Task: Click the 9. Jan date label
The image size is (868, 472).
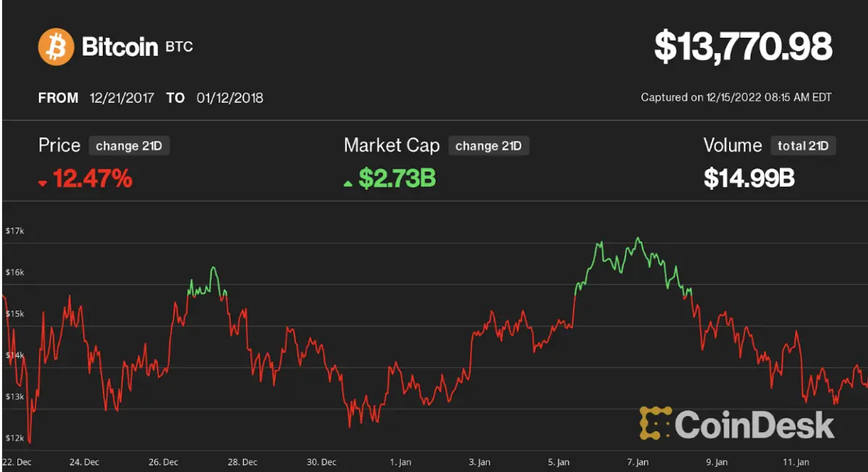Action: 717,462
